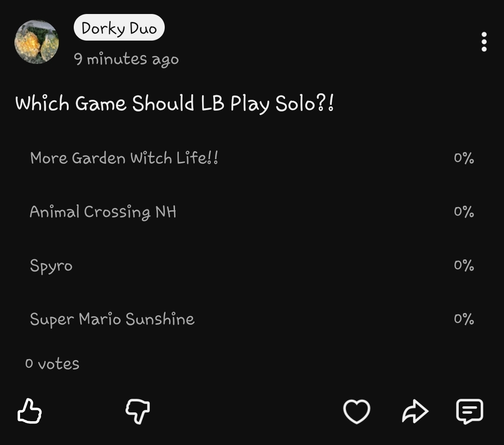The height and width of the screenshot is (445, 504).
Task: Select the Spyro poll option
Action: coord(51,265)
